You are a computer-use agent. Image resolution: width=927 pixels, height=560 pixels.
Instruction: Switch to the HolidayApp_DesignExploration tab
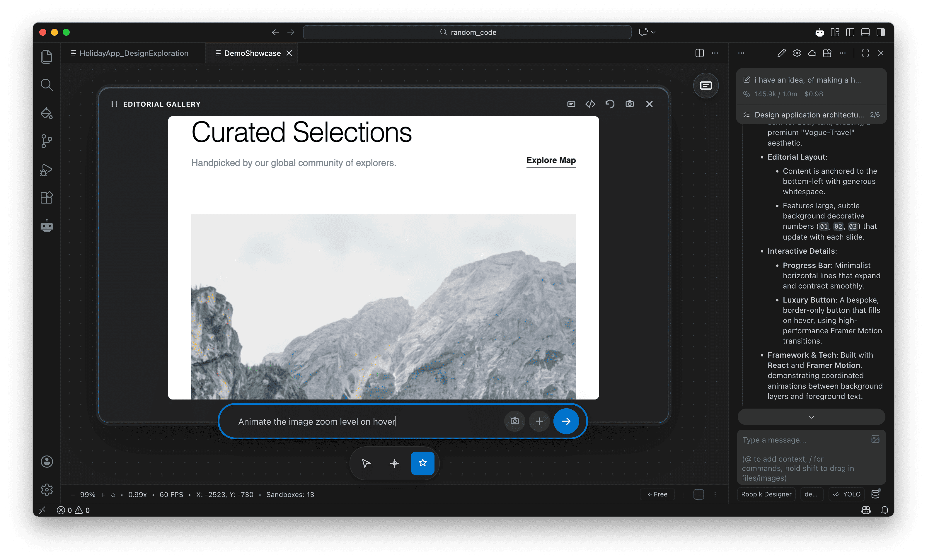point(134,53)
